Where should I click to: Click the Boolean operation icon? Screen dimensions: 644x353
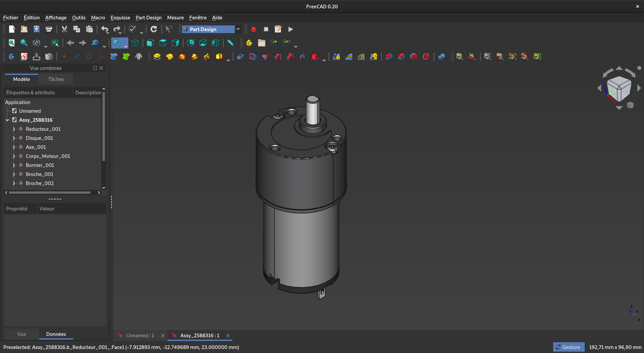(x=442, y=57)
